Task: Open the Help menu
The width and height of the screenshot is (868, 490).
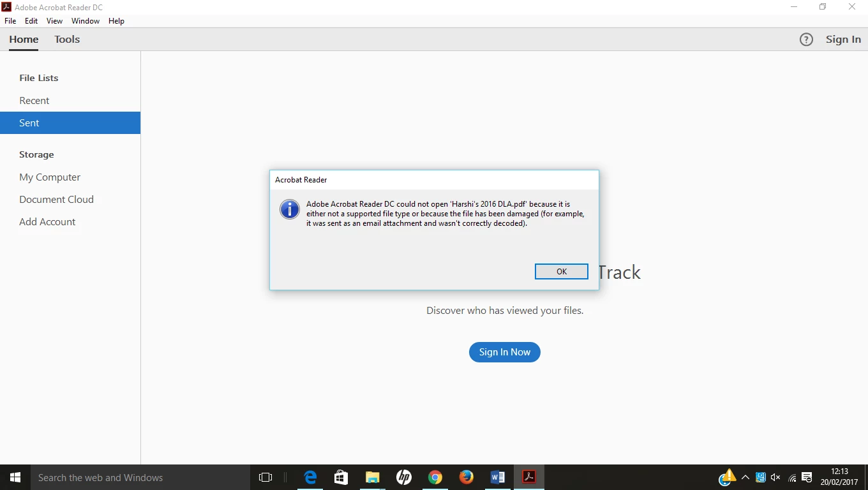Action: 116,21
